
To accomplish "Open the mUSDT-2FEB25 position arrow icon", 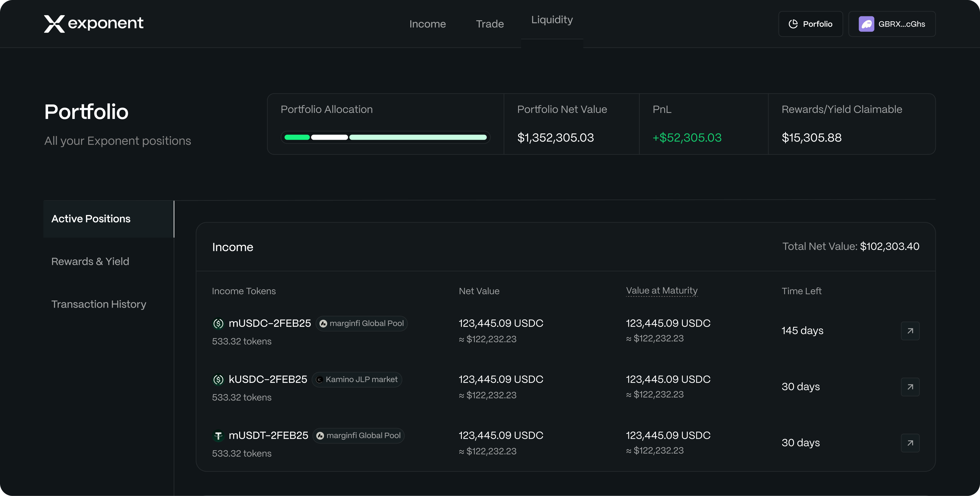I will 910,443.
